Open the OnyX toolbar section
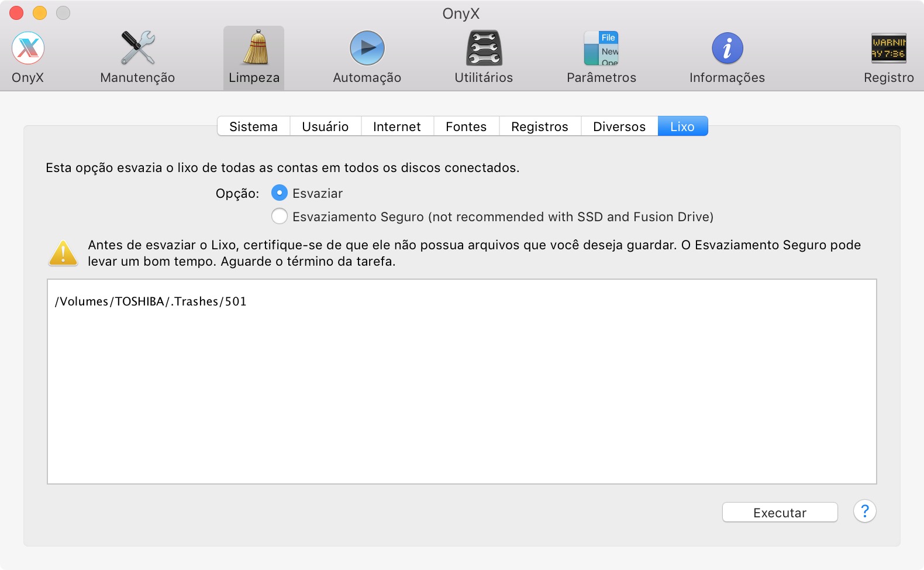 click(x=28, y=57)
